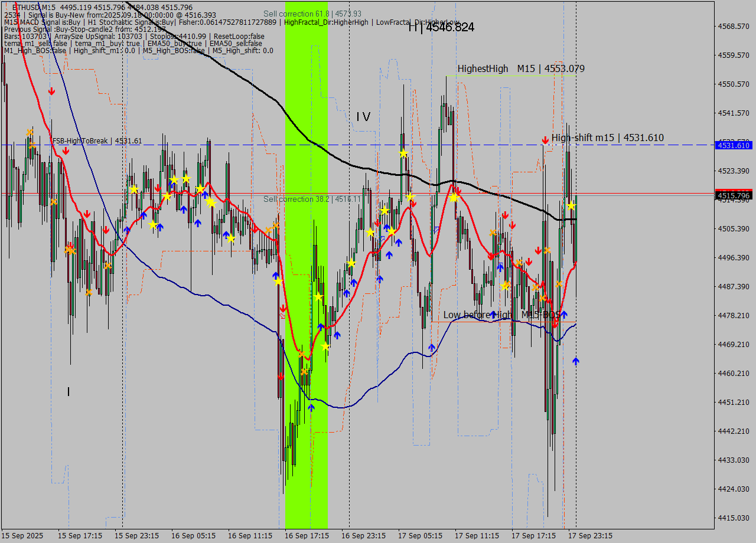
Task: Click red down arrow under the M15-BOS text
Action: 555,323
